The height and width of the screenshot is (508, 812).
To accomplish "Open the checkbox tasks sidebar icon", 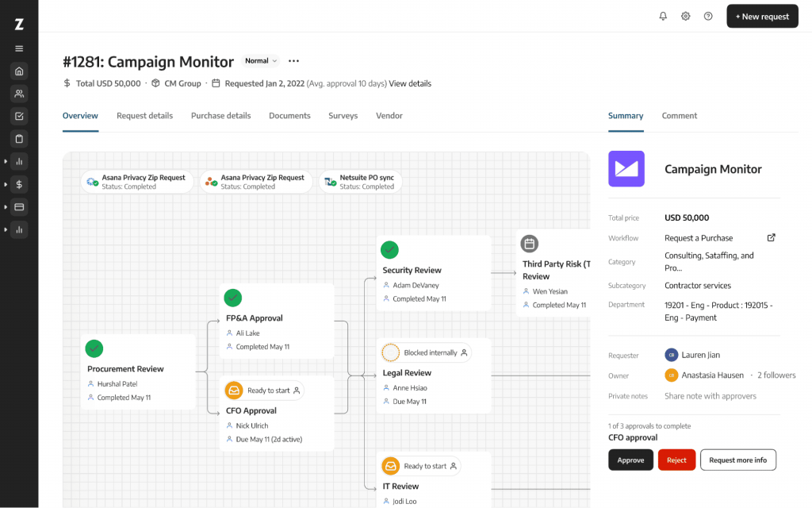I will (19, 116).
